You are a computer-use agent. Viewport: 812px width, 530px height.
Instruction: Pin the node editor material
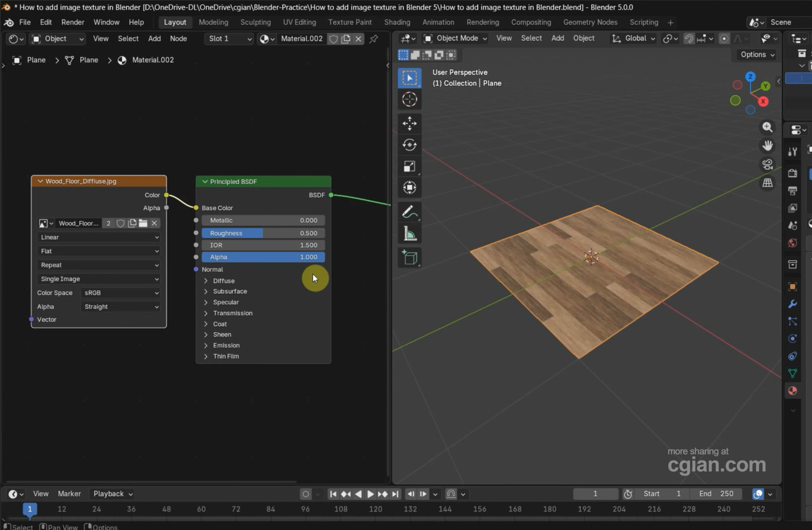pyautogui.click(x=374, y=39)
